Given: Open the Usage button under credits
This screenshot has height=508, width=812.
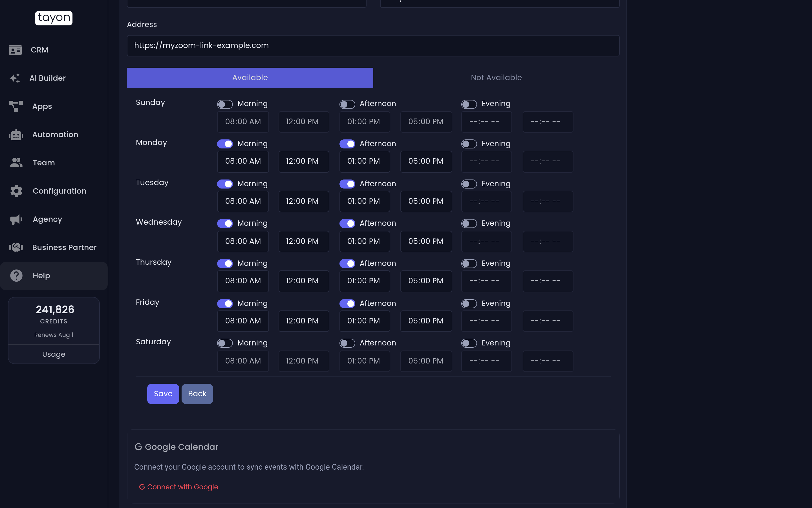Looking at the screenshot, I should pos(54,354).
